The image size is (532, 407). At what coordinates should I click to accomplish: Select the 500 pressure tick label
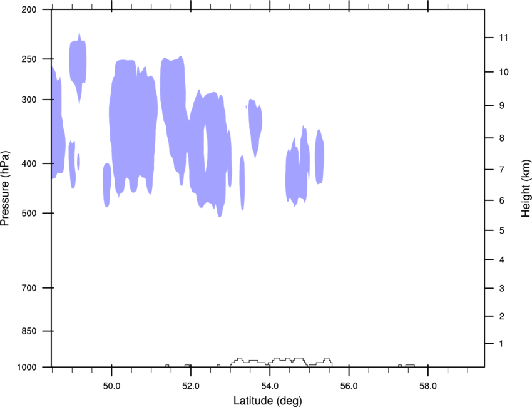point(29,213)
